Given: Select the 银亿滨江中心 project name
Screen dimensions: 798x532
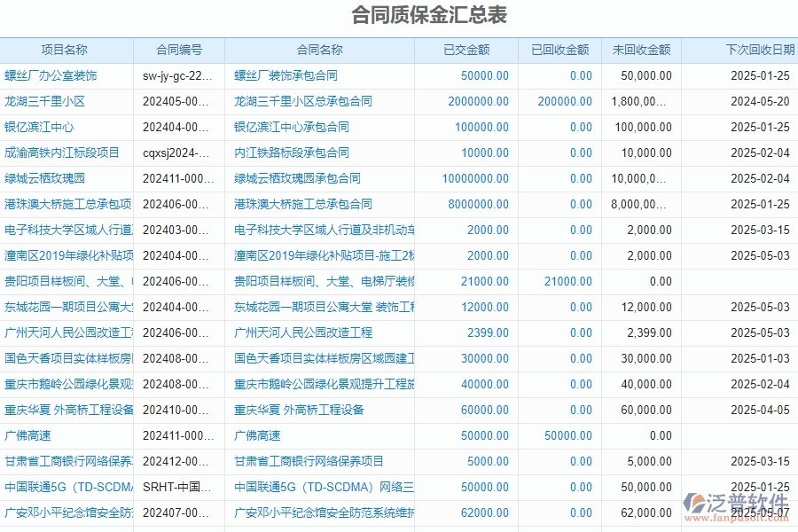Looking at the screenshot, I should (x=44, y=127).
